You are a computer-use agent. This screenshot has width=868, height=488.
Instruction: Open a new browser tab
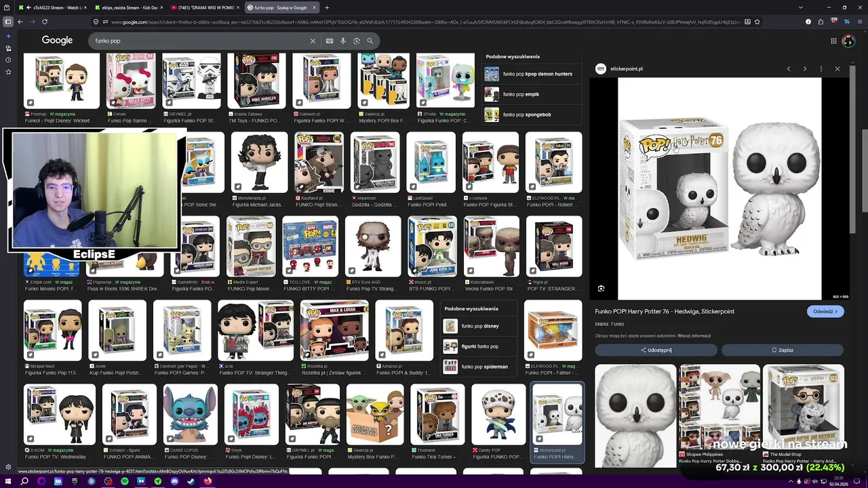(327, 7)
